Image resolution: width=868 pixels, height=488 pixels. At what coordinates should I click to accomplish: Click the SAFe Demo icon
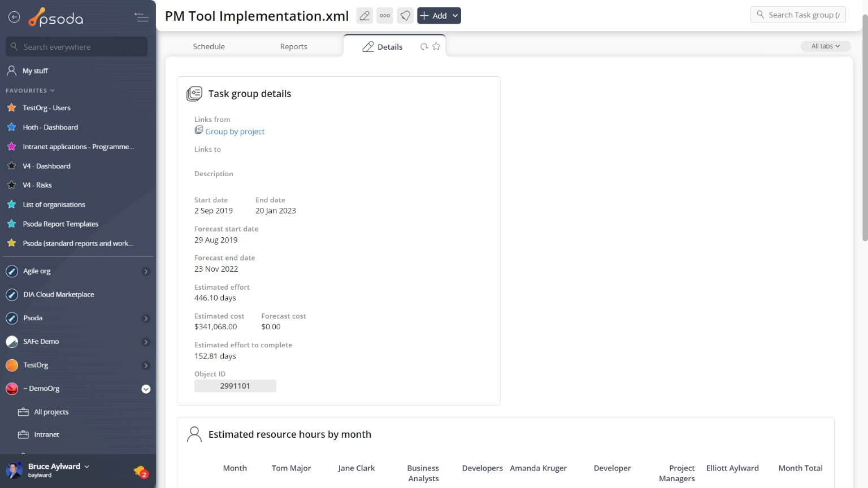pyautogui.click(x=12, y=342)
